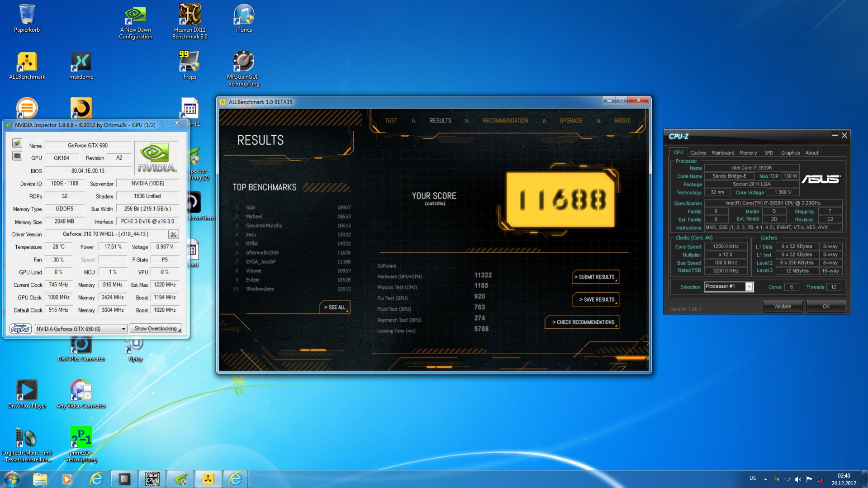Open Logitech mouse and keyboard settings icon

[x=27, y=445]
